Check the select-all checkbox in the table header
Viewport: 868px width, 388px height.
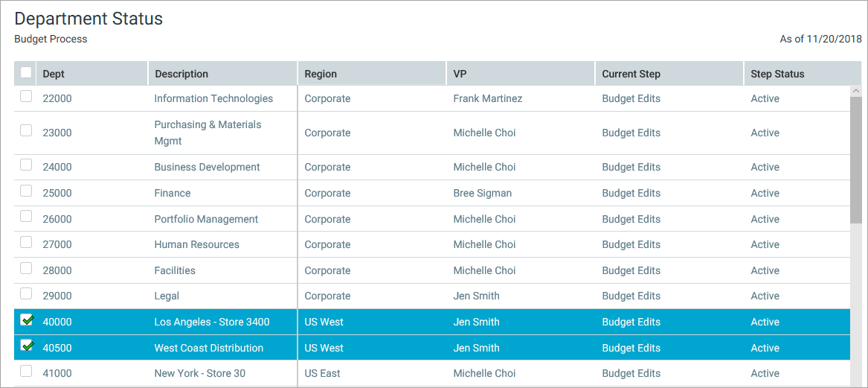click(26, 72)
